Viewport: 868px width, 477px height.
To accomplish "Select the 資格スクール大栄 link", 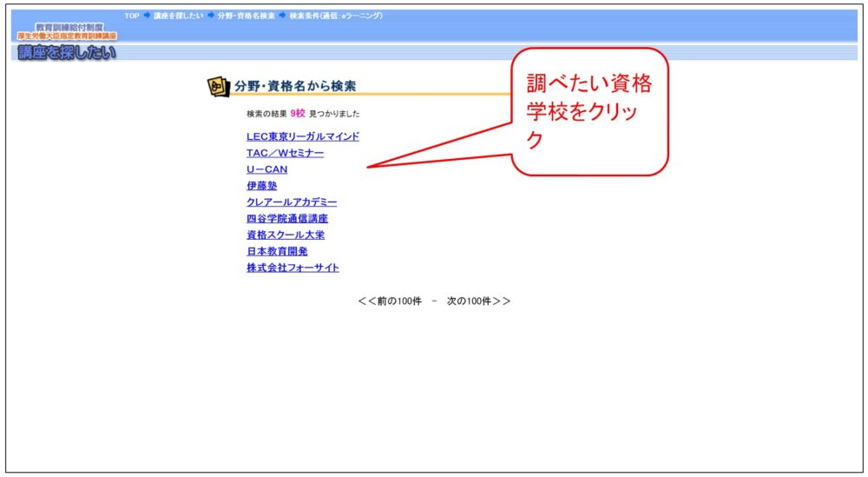I will click(286, 235).
